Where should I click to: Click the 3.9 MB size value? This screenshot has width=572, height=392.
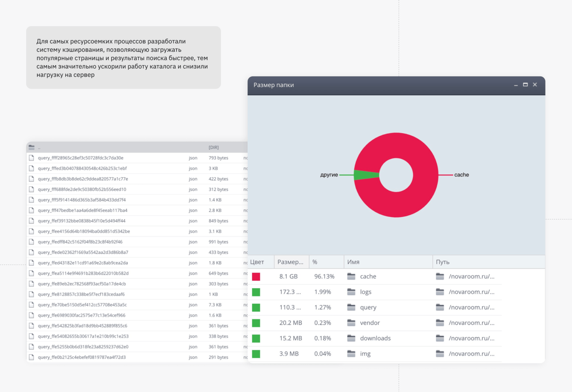pos(289,353)
